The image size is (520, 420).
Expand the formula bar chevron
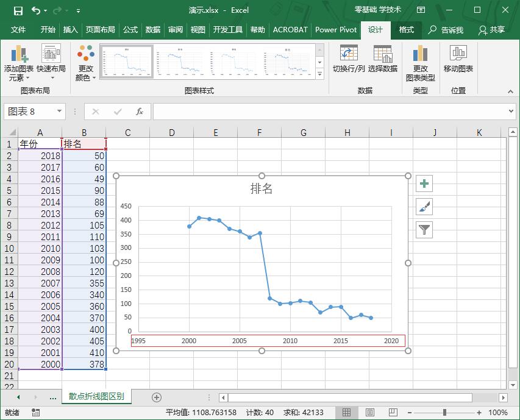tap(511, 112)
